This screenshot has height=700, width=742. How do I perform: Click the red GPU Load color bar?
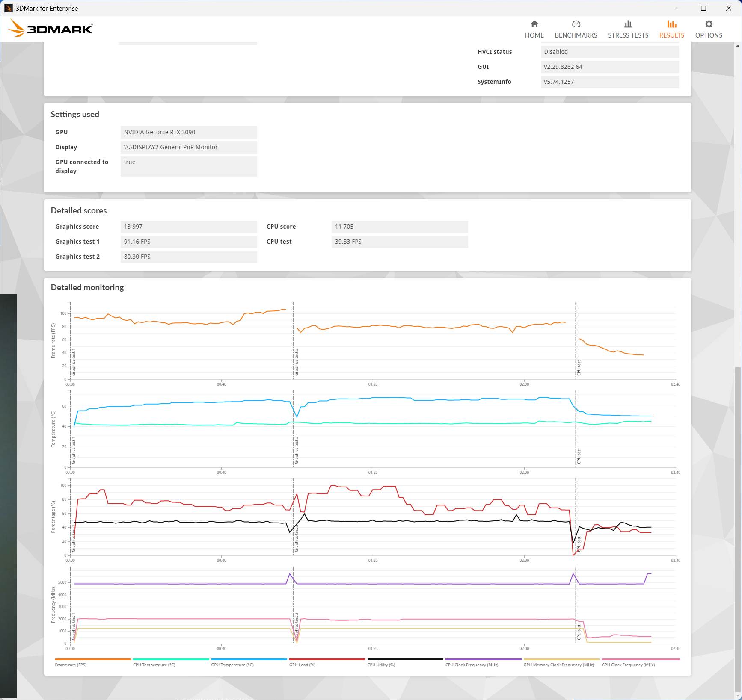pos(327,659)
